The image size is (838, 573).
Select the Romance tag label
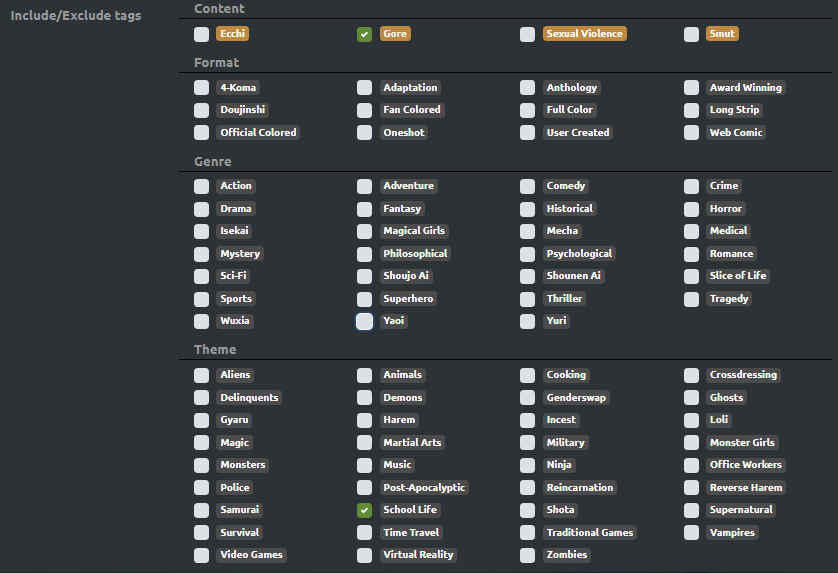(x=731, y=254)
